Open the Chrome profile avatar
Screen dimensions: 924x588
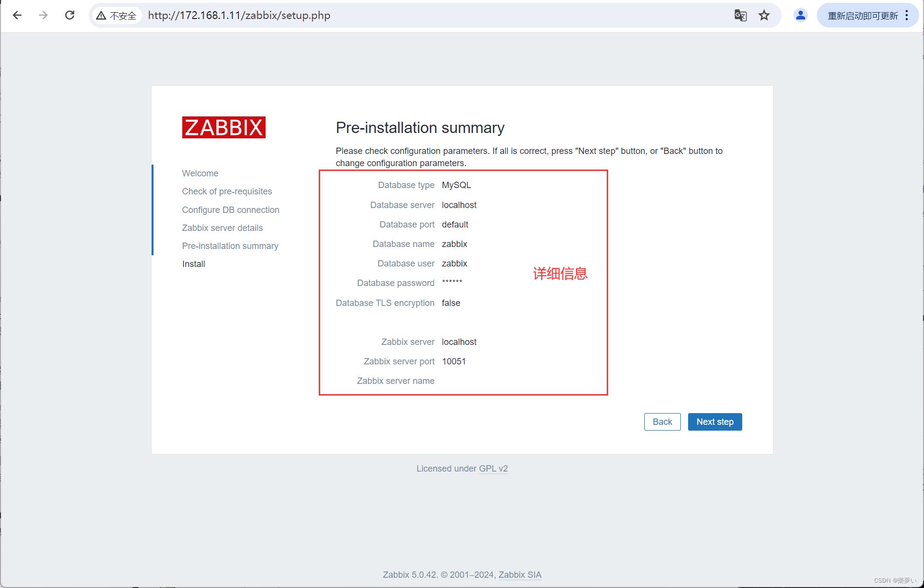tap(800, 15)
